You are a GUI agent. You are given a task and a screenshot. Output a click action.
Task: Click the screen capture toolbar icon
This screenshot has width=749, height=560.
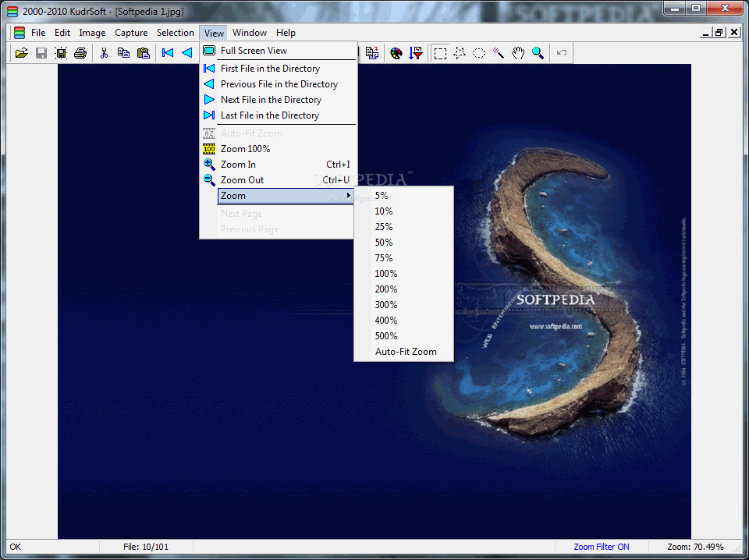tap(61, 53)
